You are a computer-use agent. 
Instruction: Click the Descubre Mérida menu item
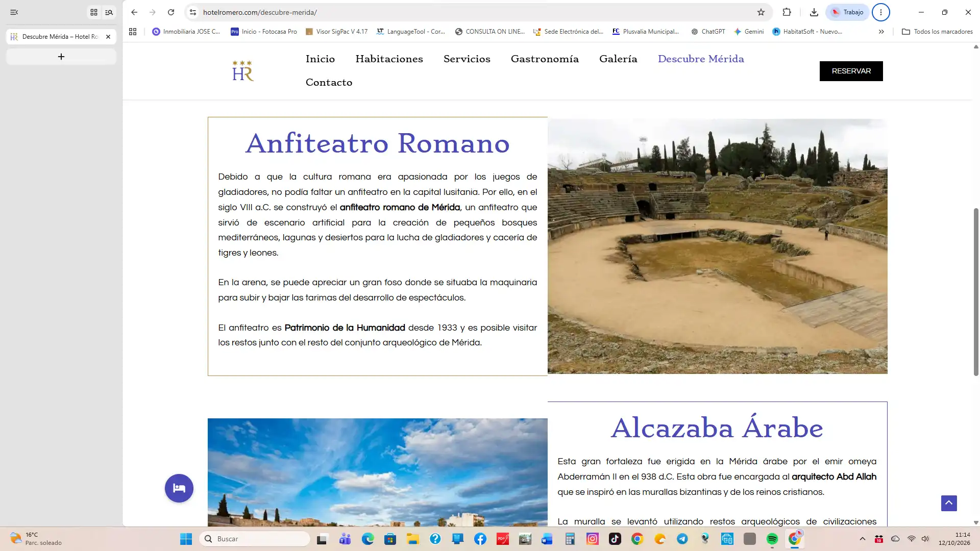[x=701, y=59]
